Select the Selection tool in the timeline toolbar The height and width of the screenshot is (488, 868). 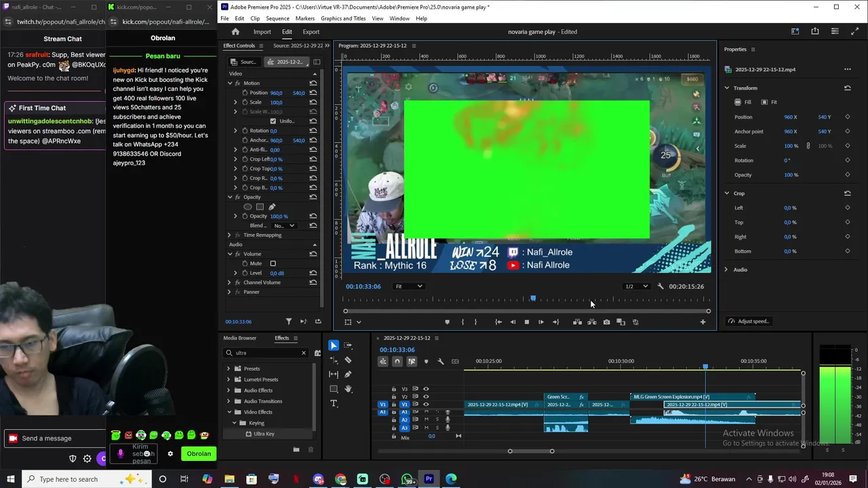coord(334,346)
